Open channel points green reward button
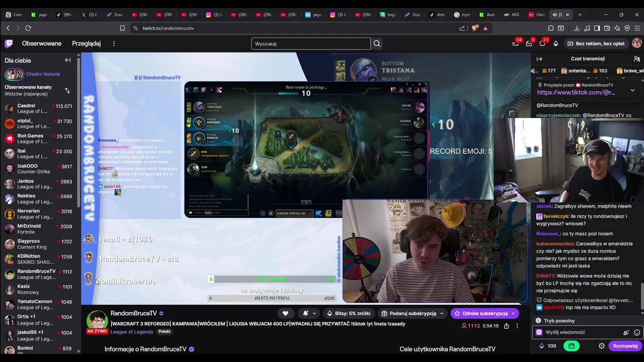Image resolution: width=644 pixels, height=362 pixels. [572, 346]
